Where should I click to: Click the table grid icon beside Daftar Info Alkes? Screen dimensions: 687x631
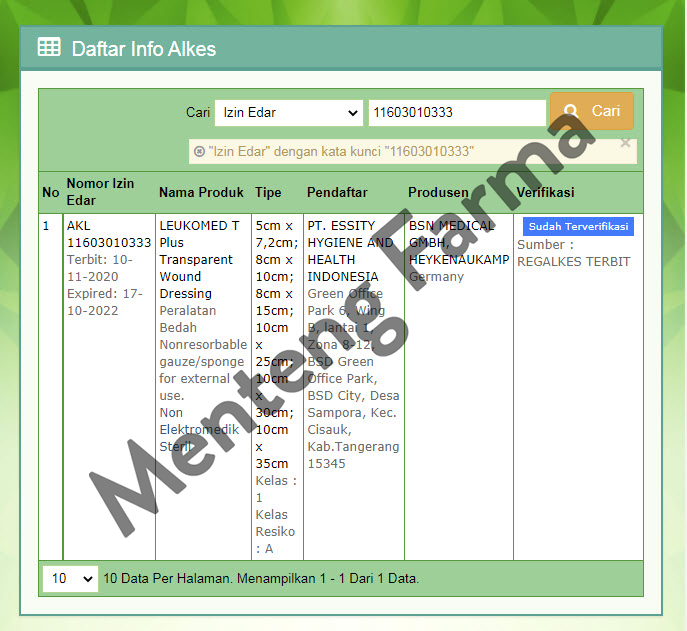click(49, 47)
